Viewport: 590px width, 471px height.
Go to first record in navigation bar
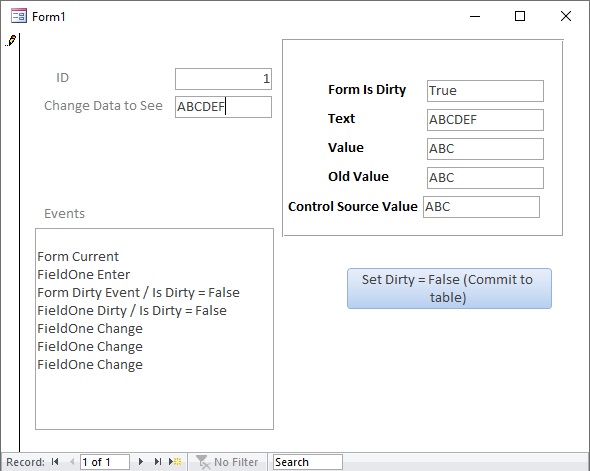point(55,462)
